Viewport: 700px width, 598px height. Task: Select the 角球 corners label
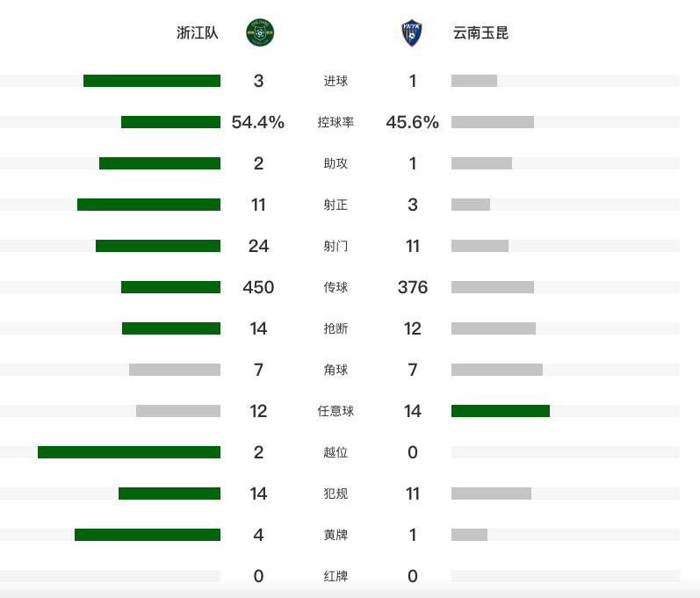[x=336, y=370]
